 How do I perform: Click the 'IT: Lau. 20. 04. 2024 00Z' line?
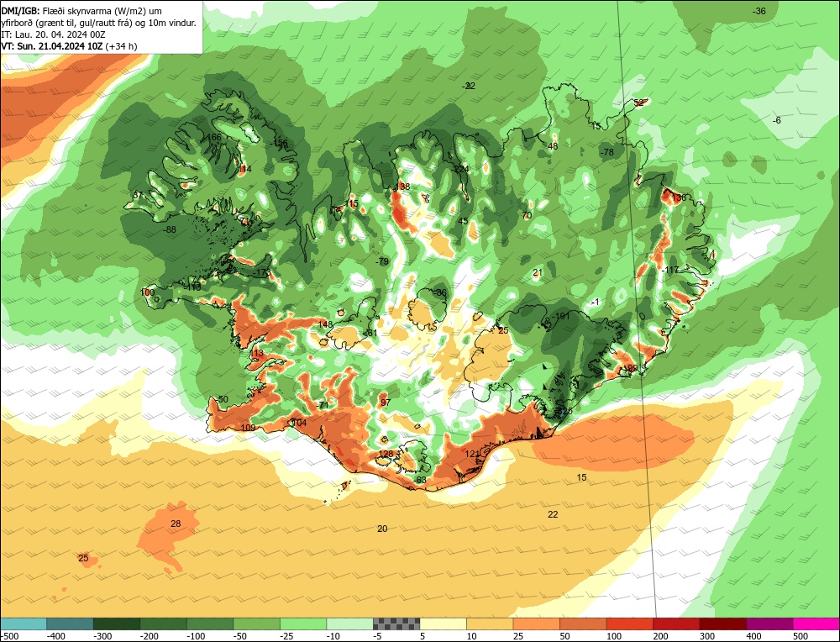tap(54, 34)
